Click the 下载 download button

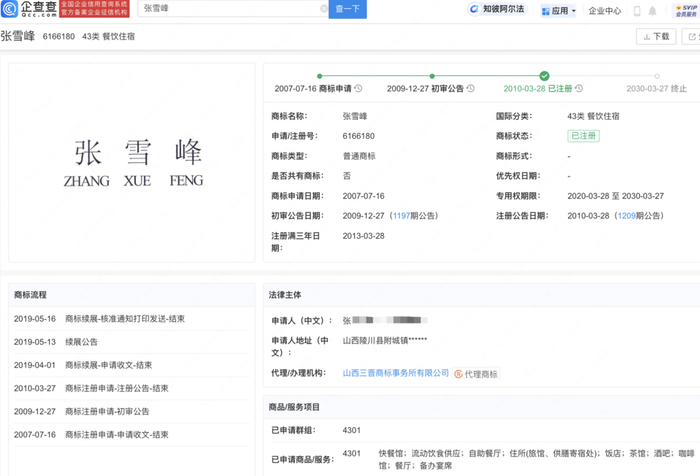(656, 37)
